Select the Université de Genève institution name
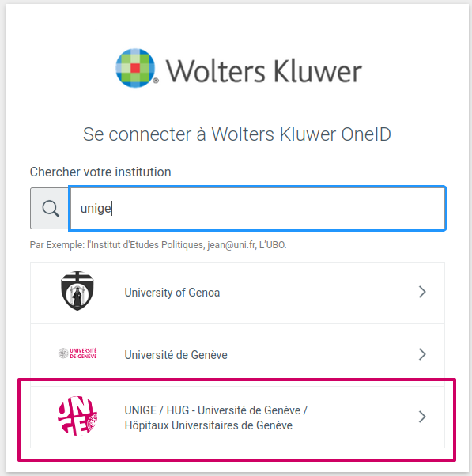 pyautogui.click(x=176, y=355)
